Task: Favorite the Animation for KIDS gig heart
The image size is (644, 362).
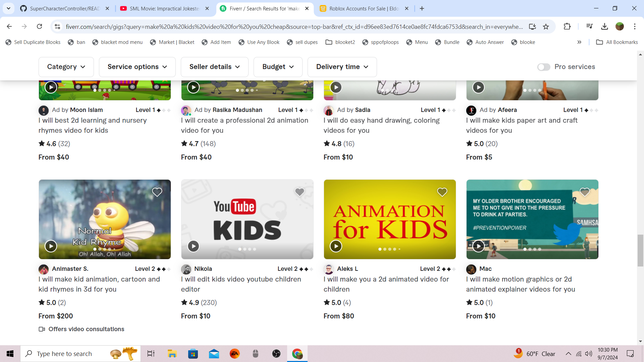Action: pos(442,192)
